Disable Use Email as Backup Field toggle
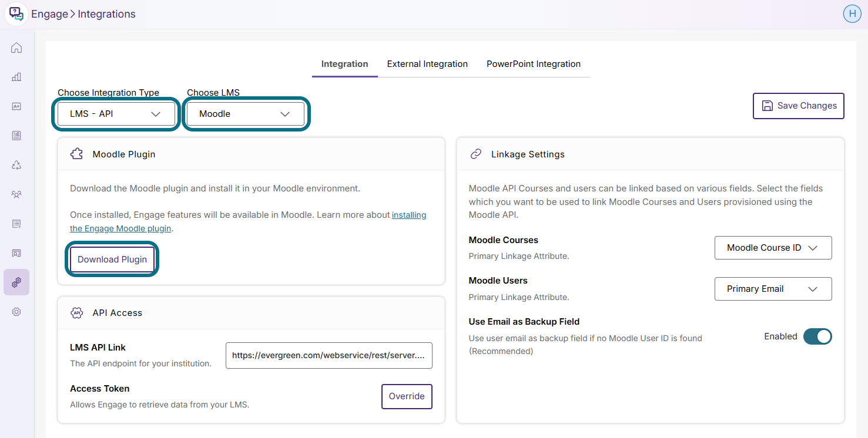This screenshot has width=868, height=438. click(x=817, y=336)
